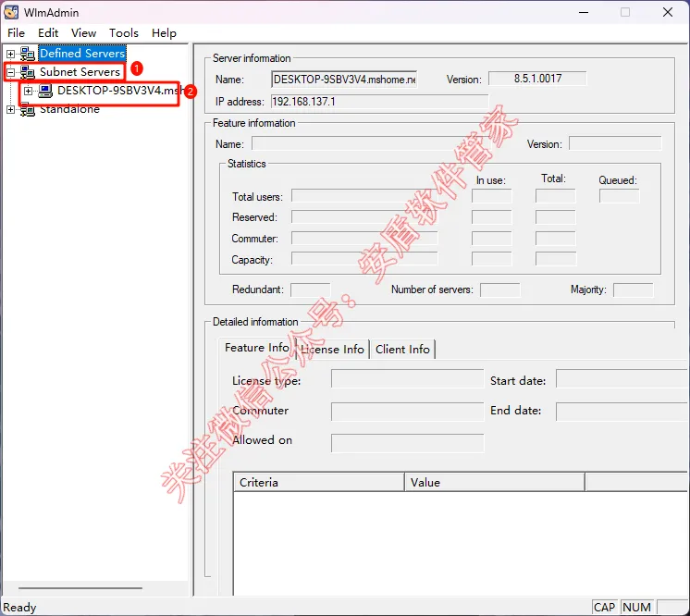Click the NUM status bar indicator
This screenshot has height=616, width=690.
click(x=636, y=607)
